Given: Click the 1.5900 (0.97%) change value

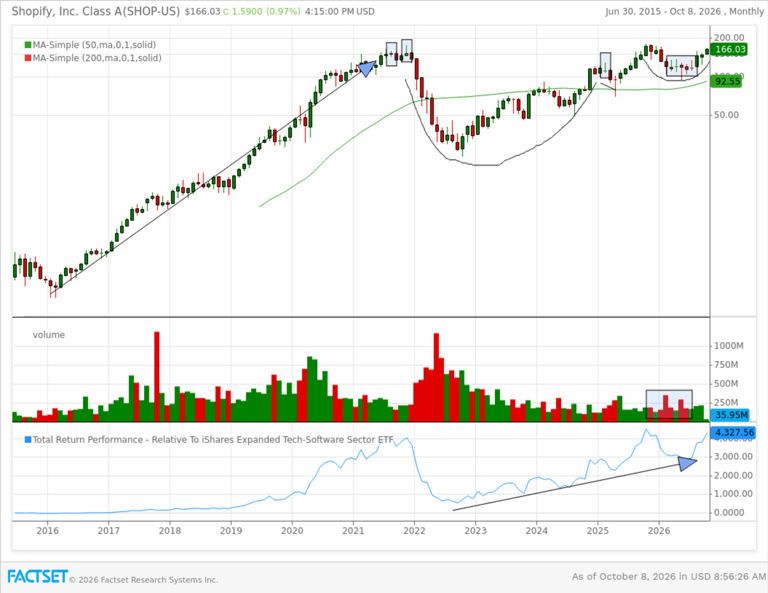Looking at the screenshot, I should tap(266, 11).
